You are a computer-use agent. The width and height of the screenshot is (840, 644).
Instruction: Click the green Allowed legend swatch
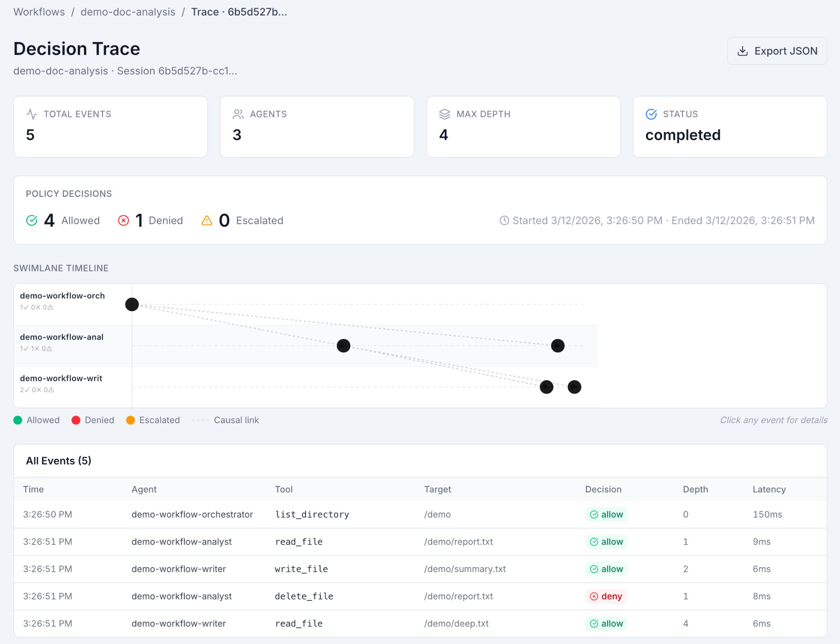point(18,420)
